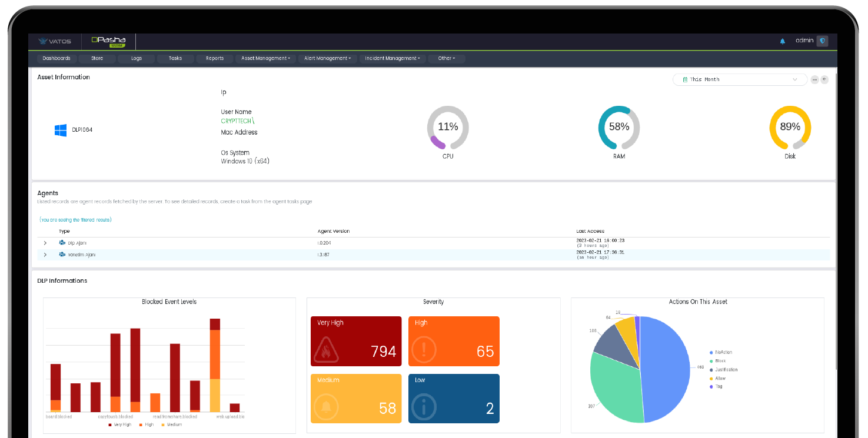Toggle NoAction legend in actions pie chart
The image size is (868, 438).
[x=721, y=353]
